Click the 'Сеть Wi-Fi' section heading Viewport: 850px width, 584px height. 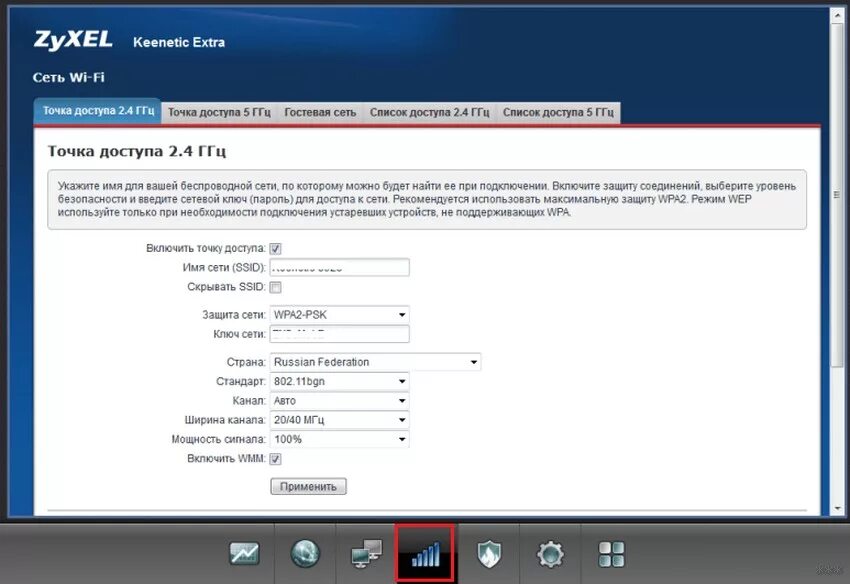[68, 77]
